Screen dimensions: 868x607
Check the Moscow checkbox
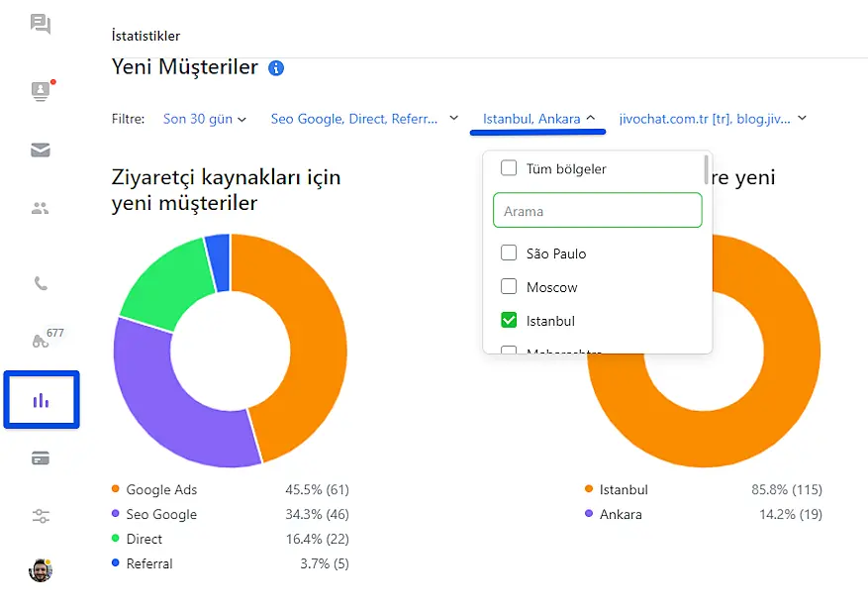pos(509,287)
